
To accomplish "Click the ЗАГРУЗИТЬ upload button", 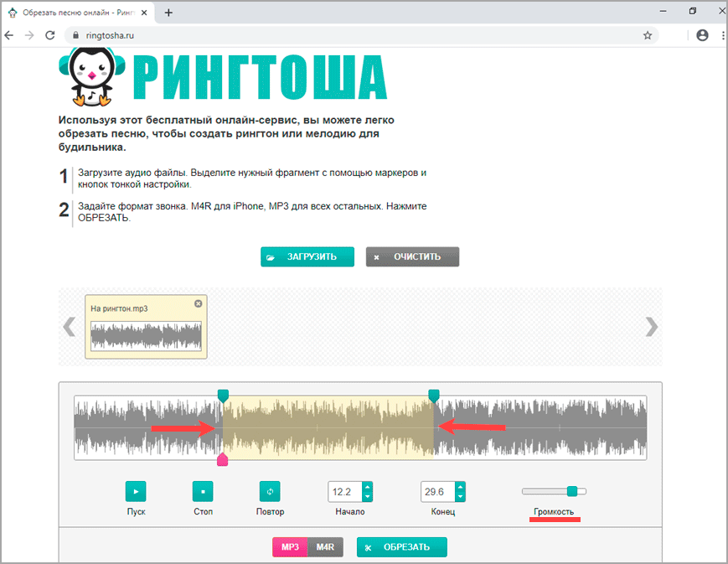I will [307, 257].
